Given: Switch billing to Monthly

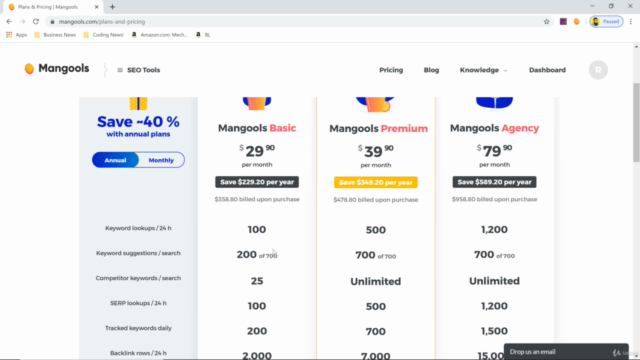Looking at the screenshot, I should click(x=161, y=160).
